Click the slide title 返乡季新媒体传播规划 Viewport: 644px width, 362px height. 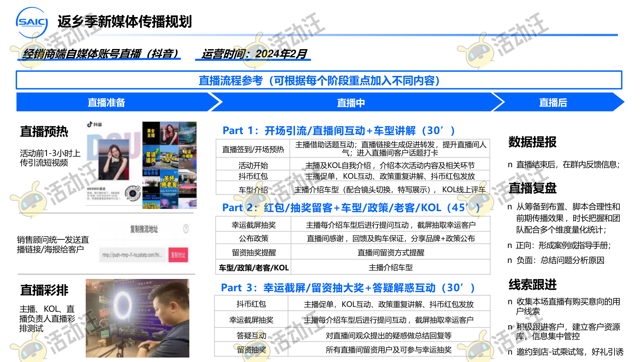[x=124, y=22]
